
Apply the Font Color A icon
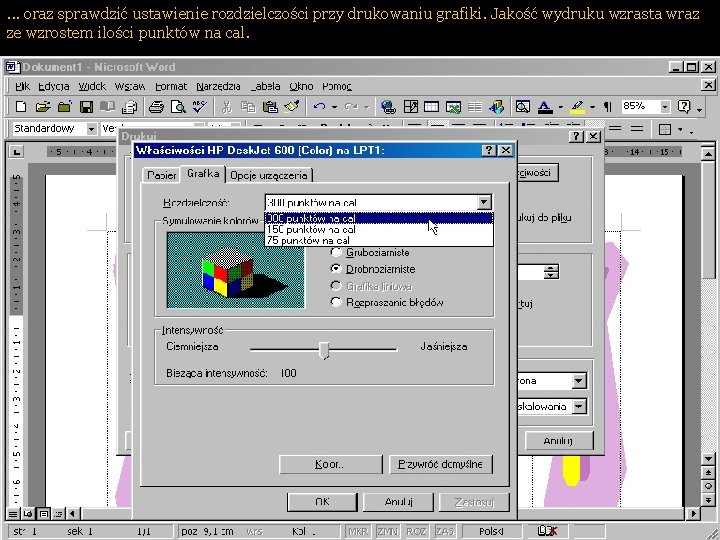coord(545,107)
